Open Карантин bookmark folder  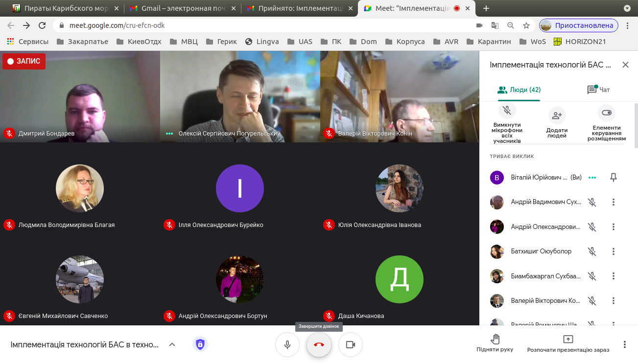tap(489, 42)
